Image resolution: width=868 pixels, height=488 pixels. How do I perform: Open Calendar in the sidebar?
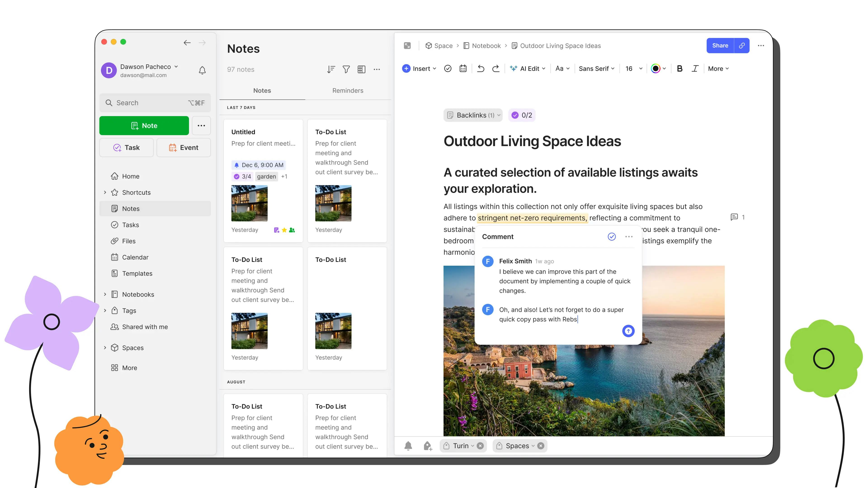[x=155, y=257]
